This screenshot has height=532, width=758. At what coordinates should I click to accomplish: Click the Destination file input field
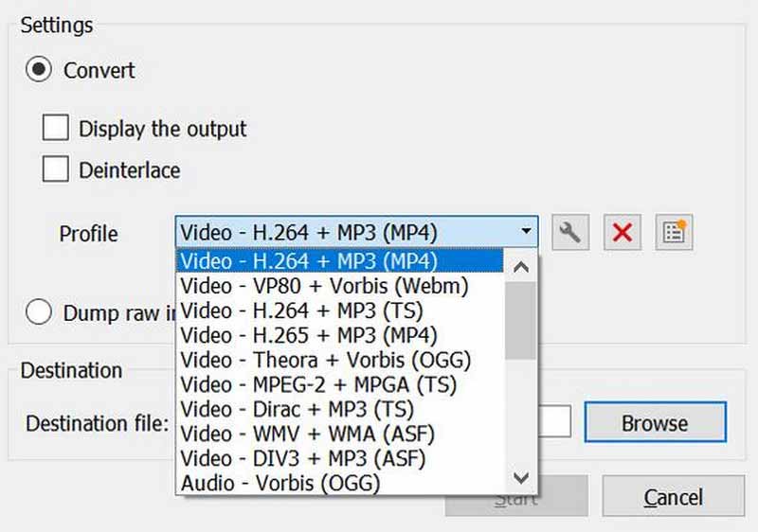[x=554, y=421]
